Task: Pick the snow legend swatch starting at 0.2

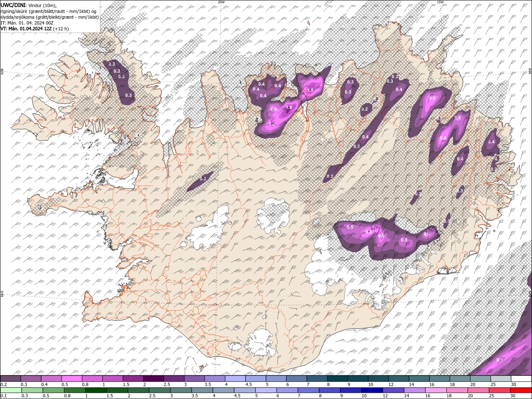Action: (x=10, y=379)
